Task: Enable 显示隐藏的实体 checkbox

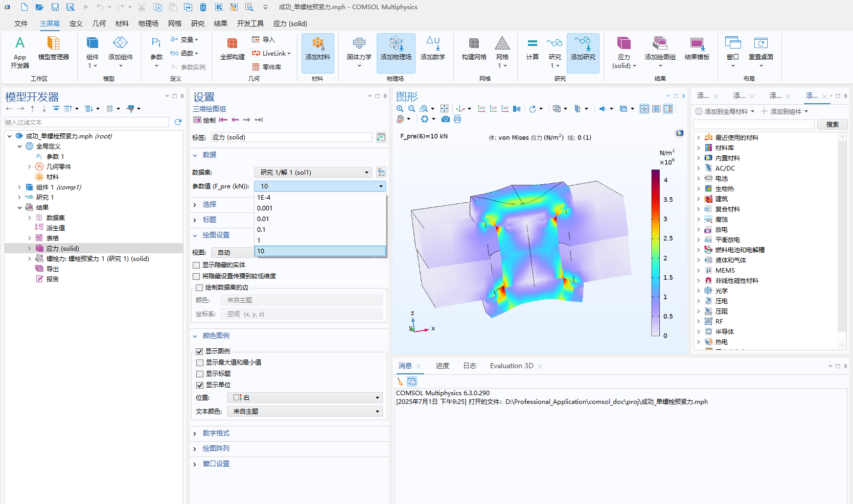Action: tap(196, 265)
